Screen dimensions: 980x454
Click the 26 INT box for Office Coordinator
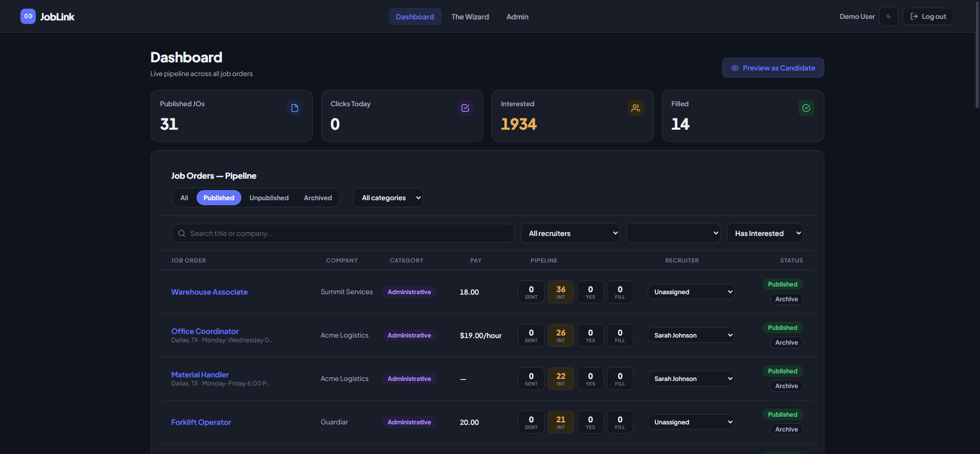560,335
